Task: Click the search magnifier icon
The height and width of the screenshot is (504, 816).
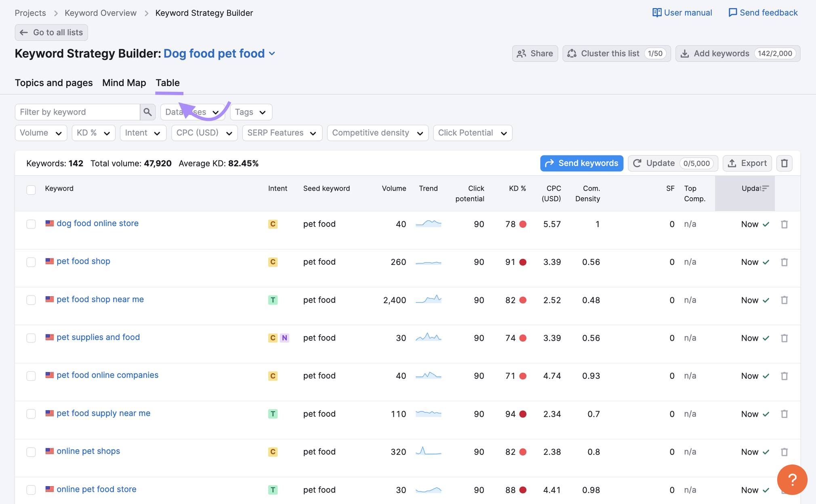Action: (148, 112)
